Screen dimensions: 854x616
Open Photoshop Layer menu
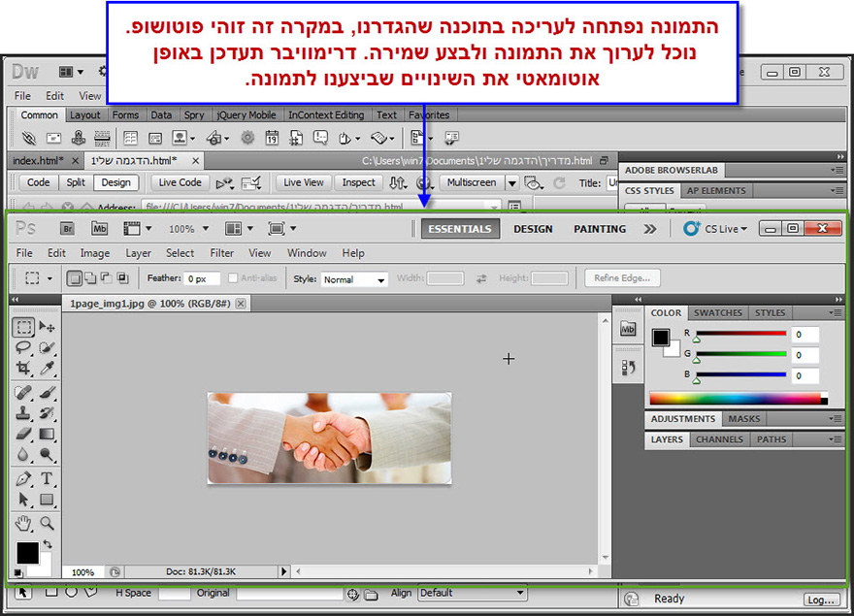click(139, 253)
